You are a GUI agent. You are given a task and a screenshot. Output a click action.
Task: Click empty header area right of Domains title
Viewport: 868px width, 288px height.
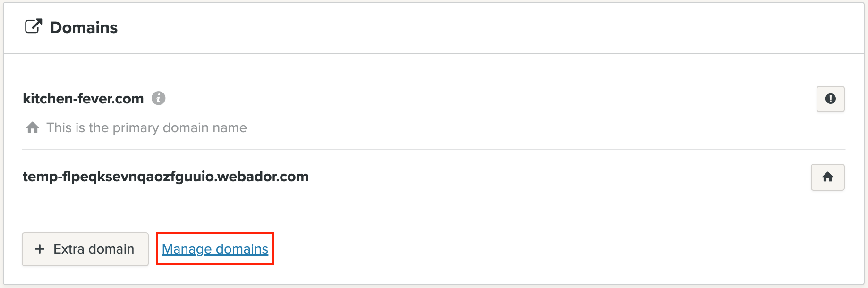tap(472, 27)
